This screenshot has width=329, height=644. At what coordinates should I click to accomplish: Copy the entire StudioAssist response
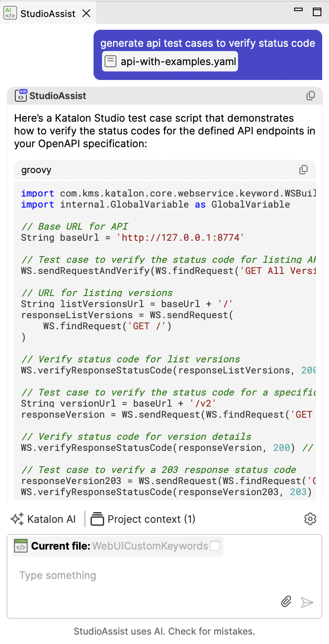[x=311, y=96]
